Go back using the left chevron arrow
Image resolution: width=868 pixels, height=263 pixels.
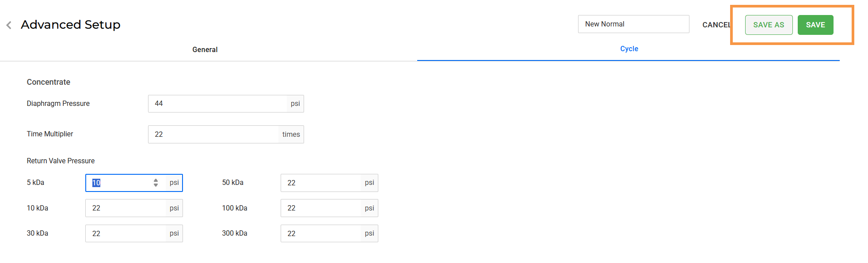tap(9, 25)
